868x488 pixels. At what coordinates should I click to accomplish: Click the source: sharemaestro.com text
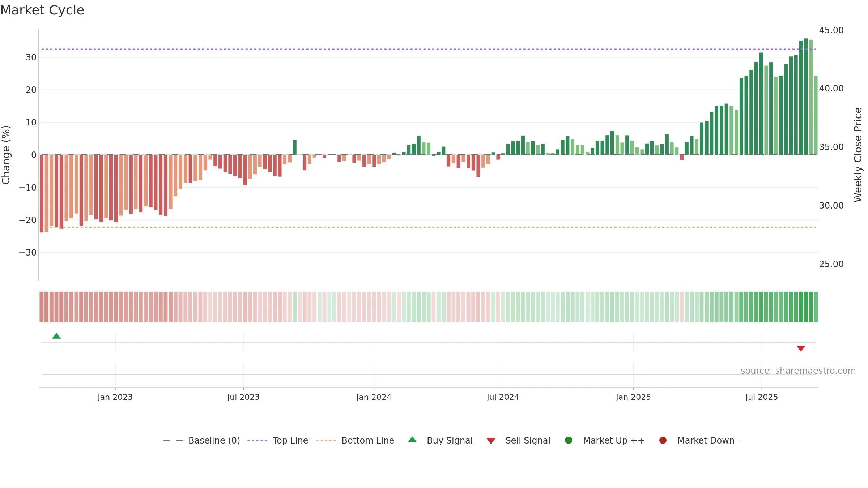click(x=798, y=371)
